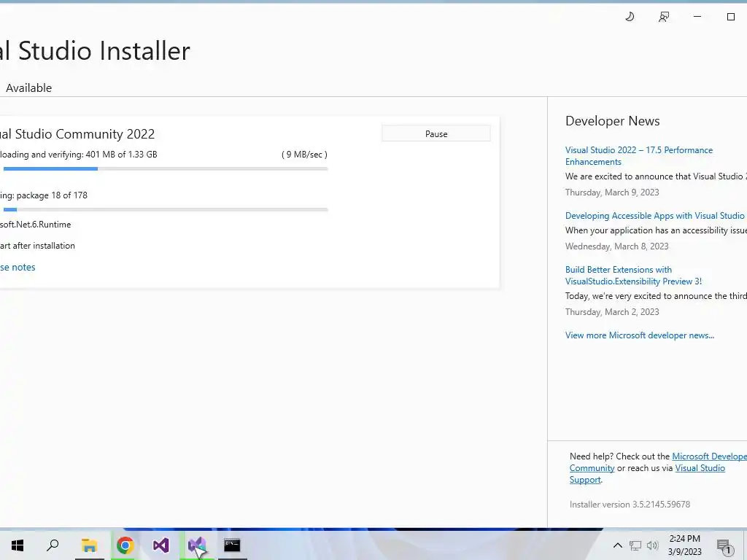
Task: Click the downloading and verifying progress bar
Action: (x=166, y=168)
